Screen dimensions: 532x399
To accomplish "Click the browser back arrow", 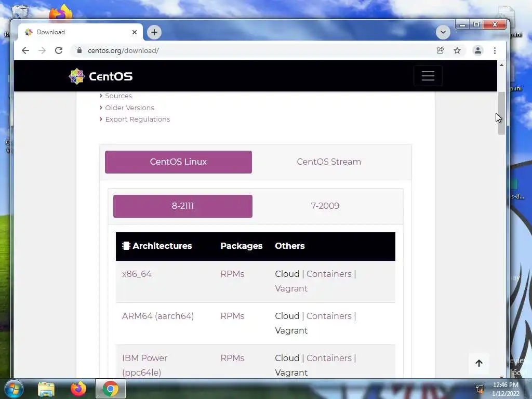I will (25, 50).
